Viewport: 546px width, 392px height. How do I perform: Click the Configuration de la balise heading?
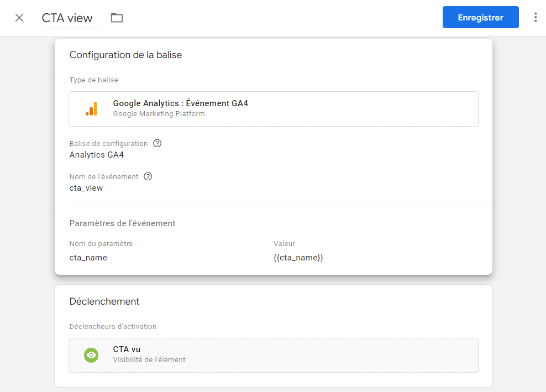click(x=125, y=55)
